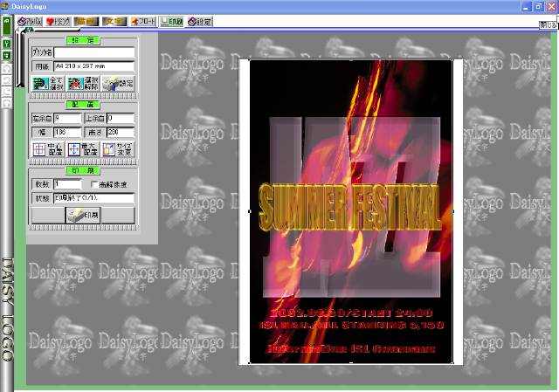Open the 画像 tab
Viewport: 559px width, 392px height.
(x=85, y=22)
